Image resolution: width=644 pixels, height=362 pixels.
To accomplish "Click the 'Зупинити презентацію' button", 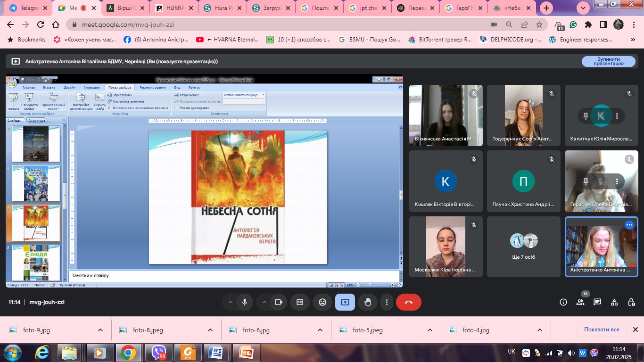I will 608,61.
